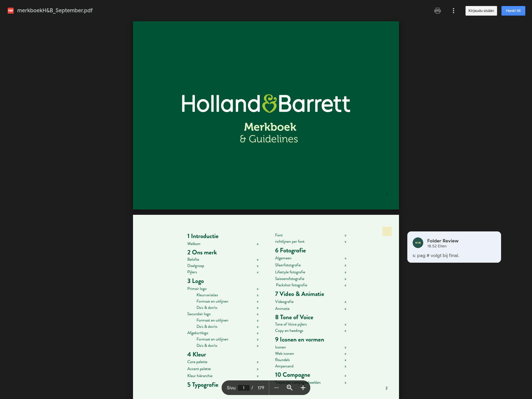
Task: Click the 'Core palette' entry
Action: (x=197, y=362)
